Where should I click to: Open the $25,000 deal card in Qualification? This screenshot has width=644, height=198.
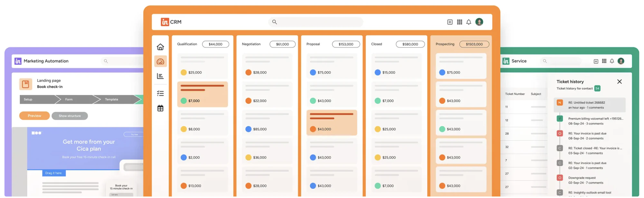coord(203,66)
